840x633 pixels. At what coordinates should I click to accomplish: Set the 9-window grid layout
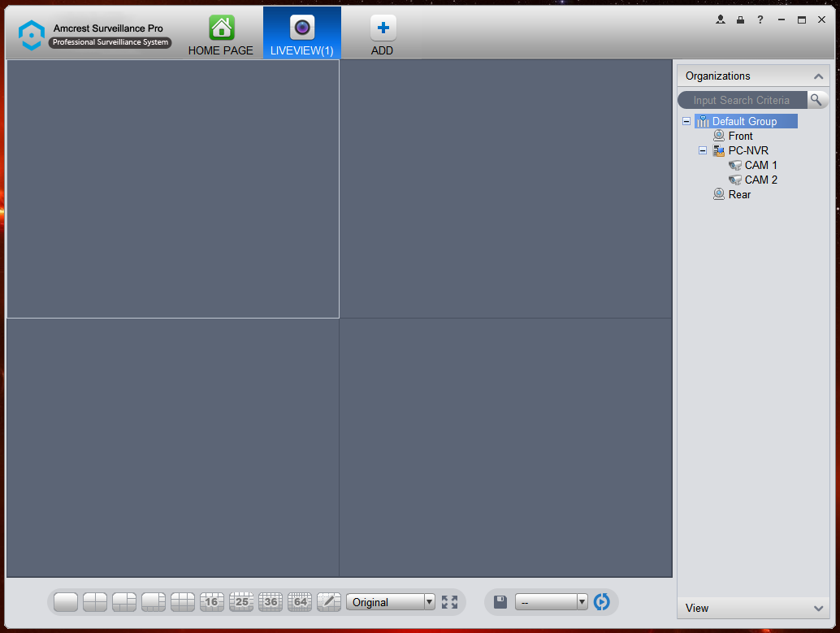coord(183,602)
